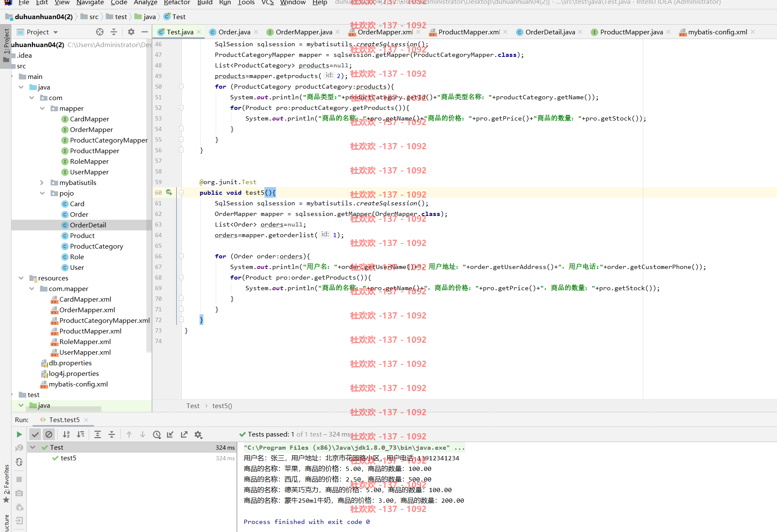This screenshot has height=532, width=777.
Task: Switch to ProductMapper.xml editor tab
Action: coord(469,32)
